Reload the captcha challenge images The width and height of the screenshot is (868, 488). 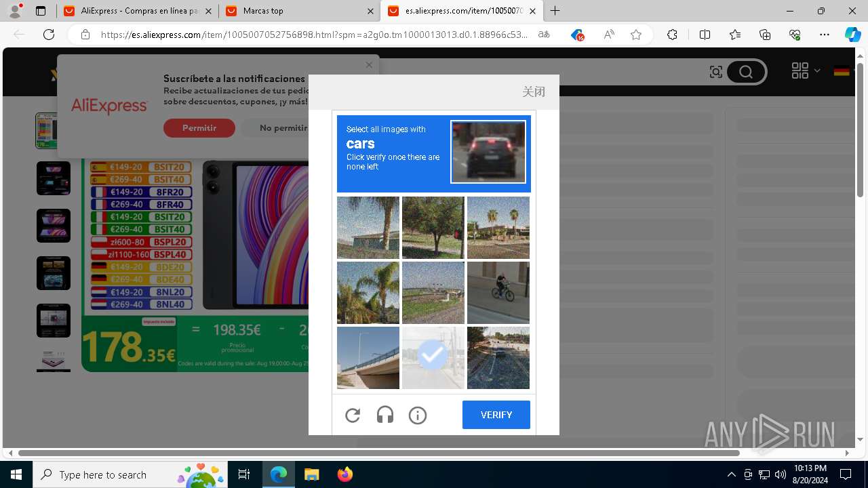(353, 415)
